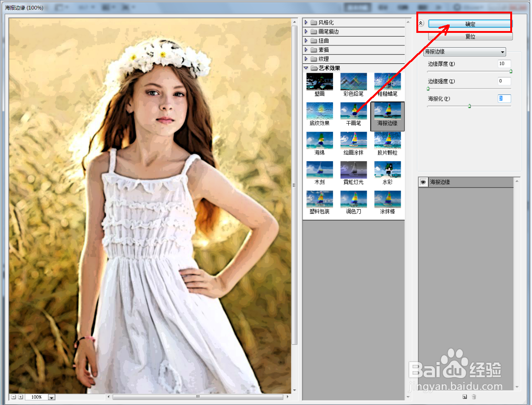
Task: Click the filter list scroll-up arrow
Action: (x=408, y=22)
